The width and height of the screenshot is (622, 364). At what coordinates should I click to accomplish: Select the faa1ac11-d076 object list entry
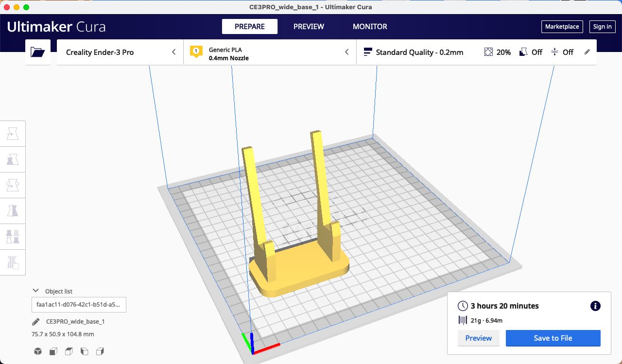(x=79, y=305)
